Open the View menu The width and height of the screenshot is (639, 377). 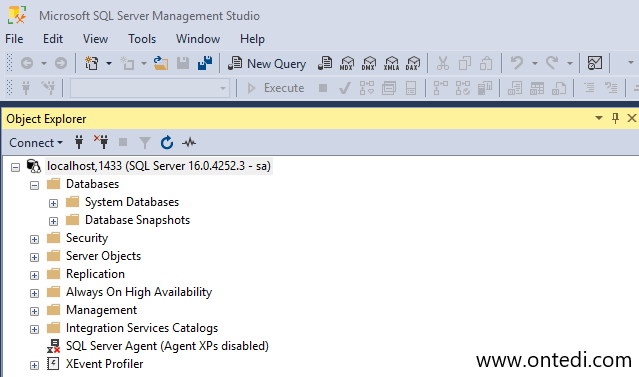[x=95, y=39]
